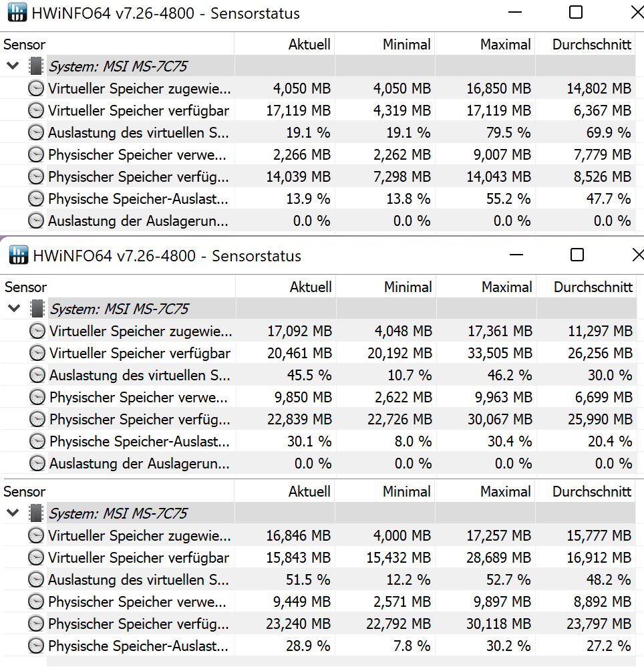644x667 pixels.
Task: Collapse the System: MSI MS-7C75 group in the middle window
Action: pos(13,309)
